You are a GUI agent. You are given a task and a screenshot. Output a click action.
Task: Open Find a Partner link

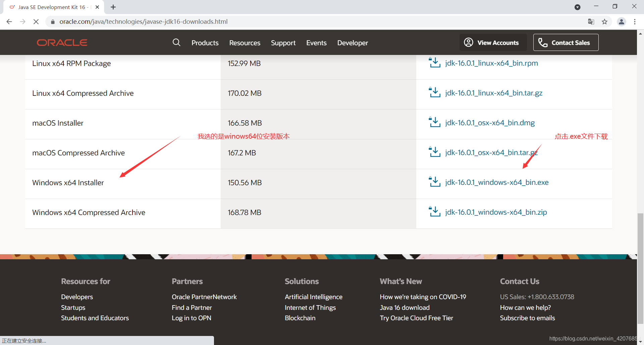coord(192,307)
